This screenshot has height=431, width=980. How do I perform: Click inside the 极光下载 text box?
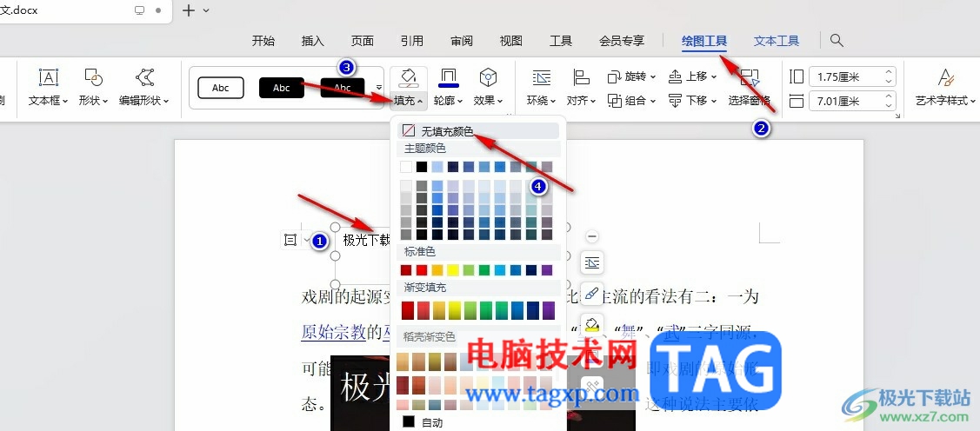pyautogui.click(x=367, y=241)
